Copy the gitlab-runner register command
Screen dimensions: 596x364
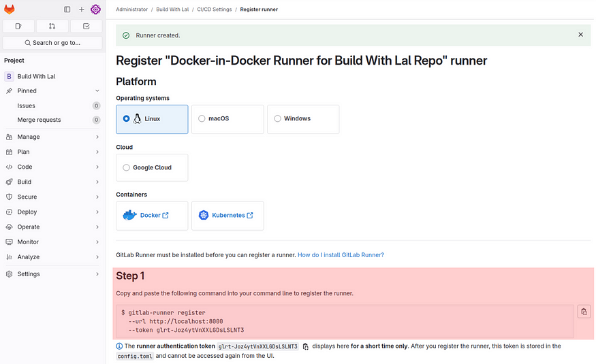pyautogui.click(x=584, y=312)
